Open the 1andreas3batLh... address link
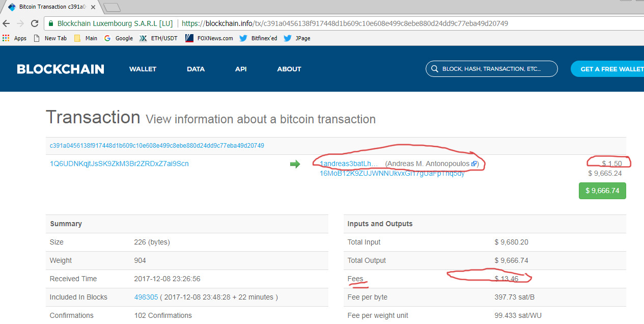The height and width of the screenshot is (324, 644). pyautogui.click(x=349, y=164)
